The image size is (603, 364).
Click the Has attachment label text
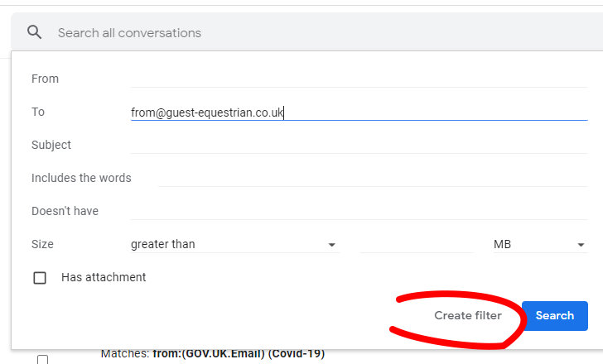[x=104, y=277]
